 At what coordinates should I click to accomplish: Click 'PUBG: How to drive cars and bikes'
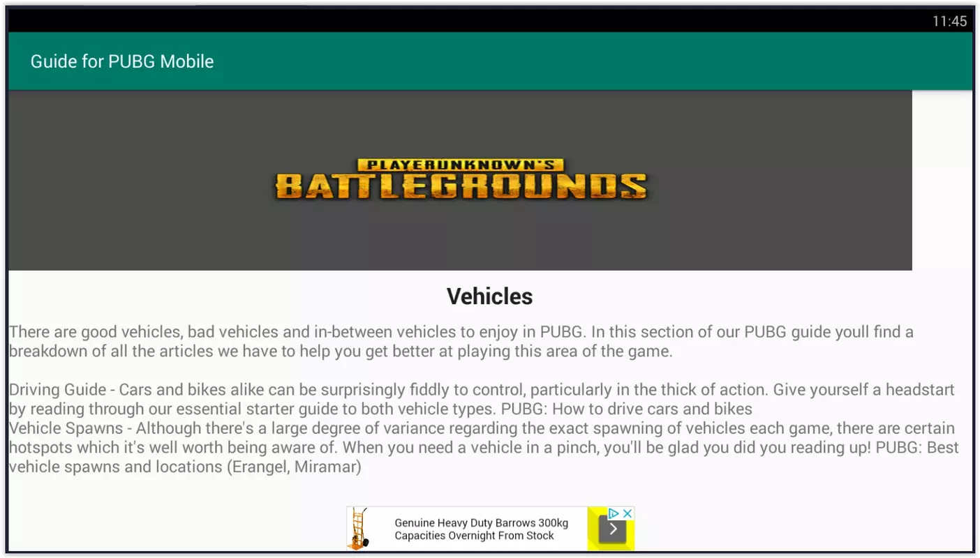click(627, 409)
